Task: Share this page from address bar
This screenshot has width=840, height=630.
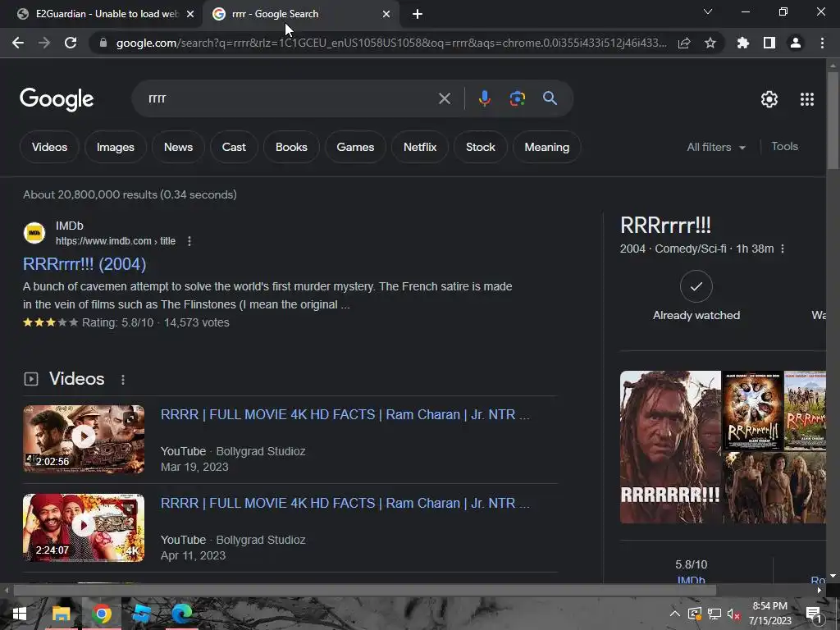Action: click(x=684, y=43)
